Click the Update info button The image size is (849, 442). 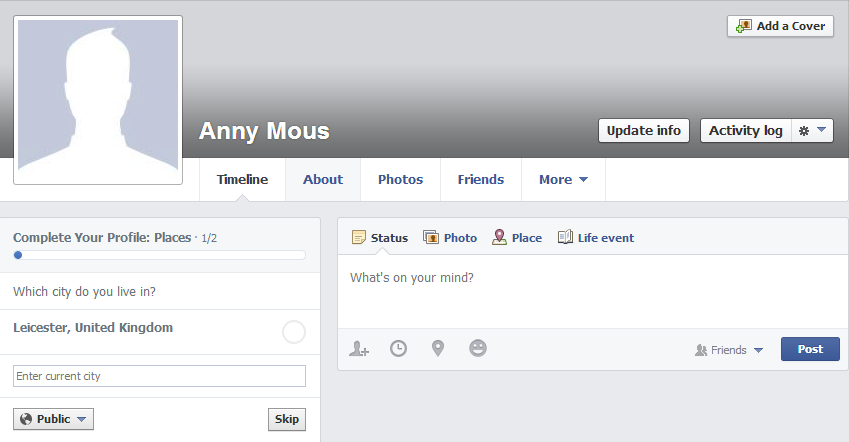[644, 131]
